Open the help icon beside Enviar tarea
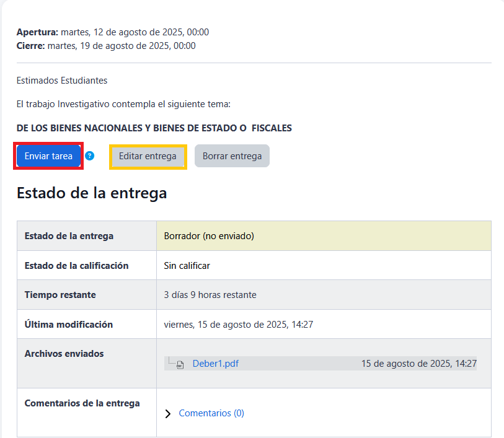504x438 pixels. click(90, 156)
